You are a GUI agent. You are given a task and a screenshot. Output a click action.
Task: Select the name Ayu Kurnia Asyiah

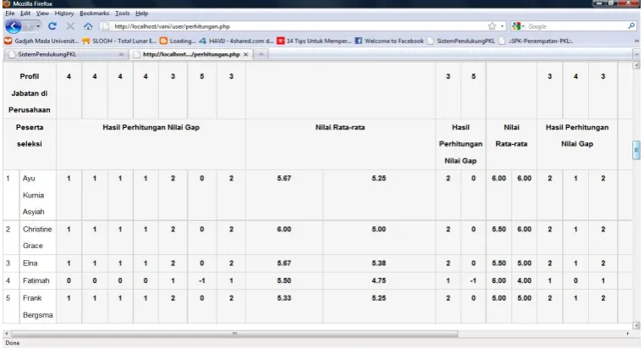34,195
